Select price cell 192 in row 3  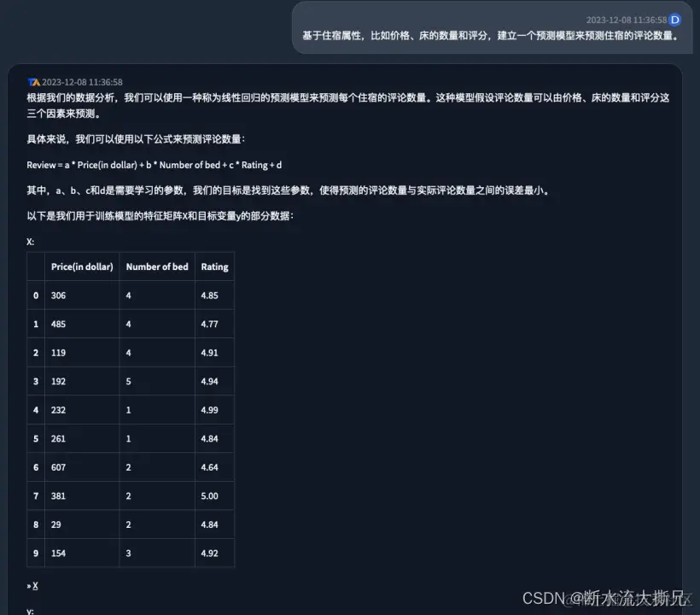(x=82, y=381)
